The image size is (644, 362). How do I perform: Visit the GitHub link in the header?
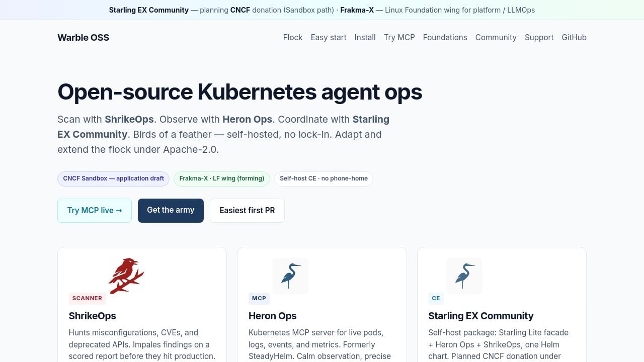tap(574, 37)
